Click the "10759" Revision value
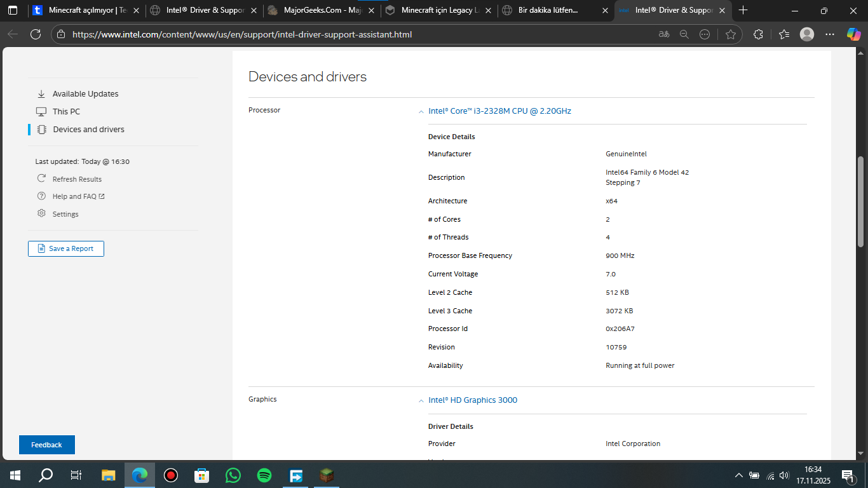868x488 pixels. pos(616,347)
